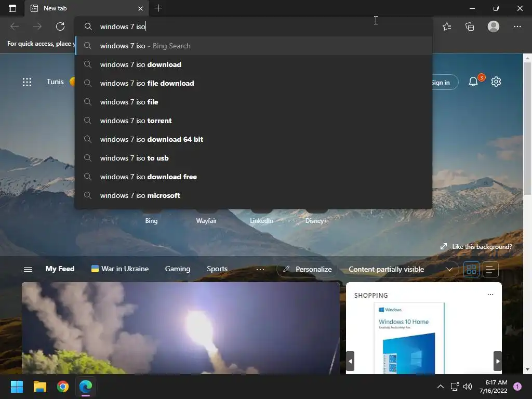Image resolution: width=532 pixels, height=399 pixels.
Task: Open Windows 10 Home shopping image
Action: 409,338
